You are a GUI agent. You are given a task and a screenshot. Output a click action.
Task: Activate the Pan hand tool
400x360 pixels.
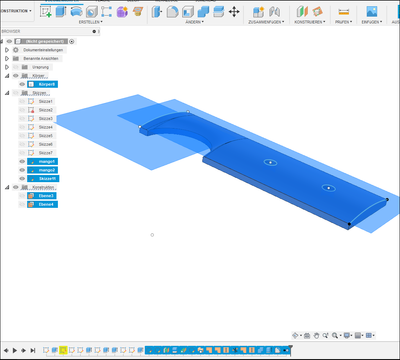coord(316,335)
